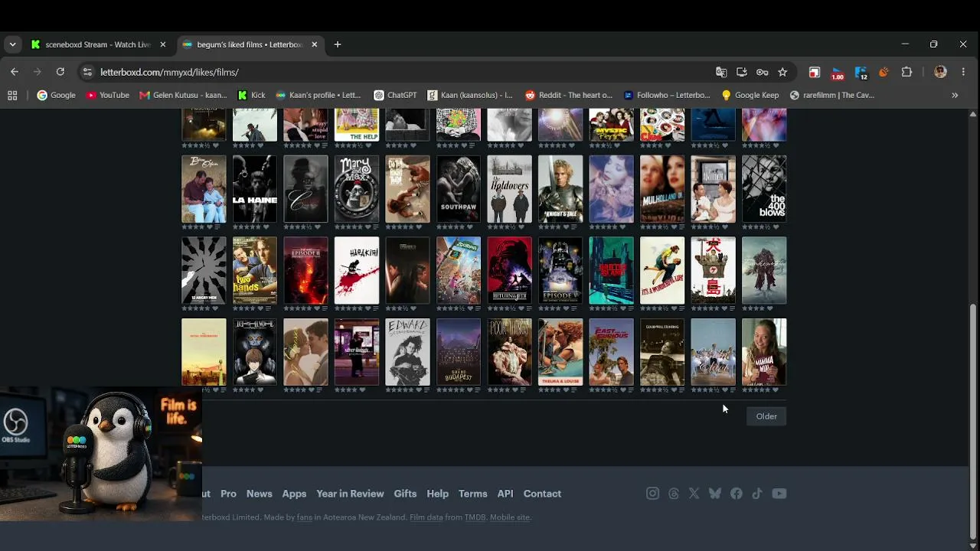Viewport: 980px width, 551px height.
Task: Open the 12 Angry Men film poster
Action: click(204, 271)
